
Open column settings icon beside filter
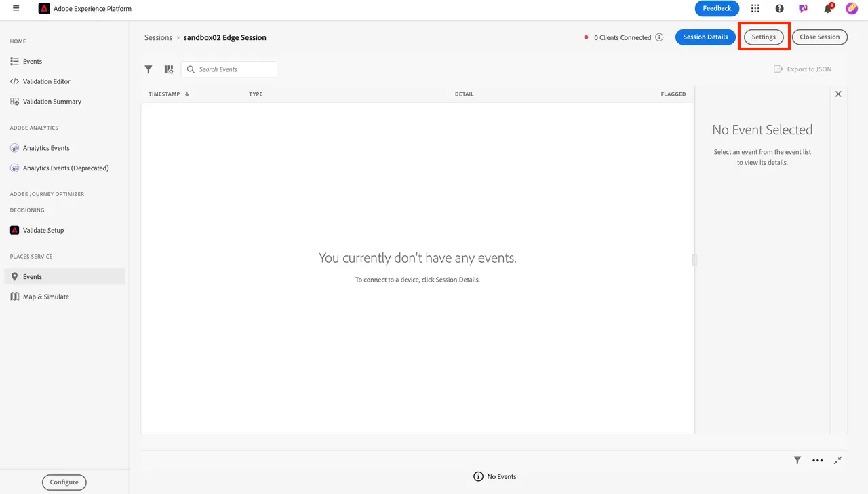[x=169, y=69]
